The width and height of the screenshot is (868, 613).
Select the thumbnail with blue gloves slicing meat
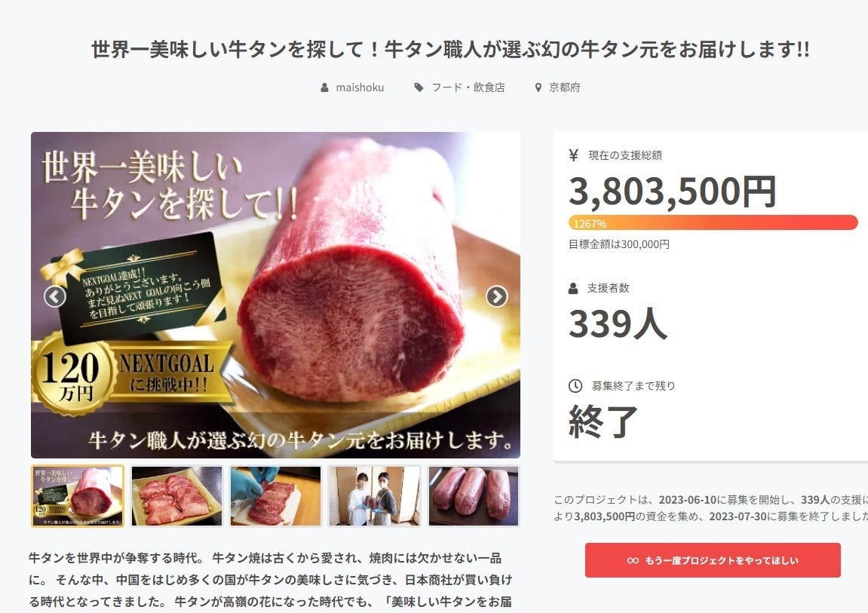coord(276,495)
